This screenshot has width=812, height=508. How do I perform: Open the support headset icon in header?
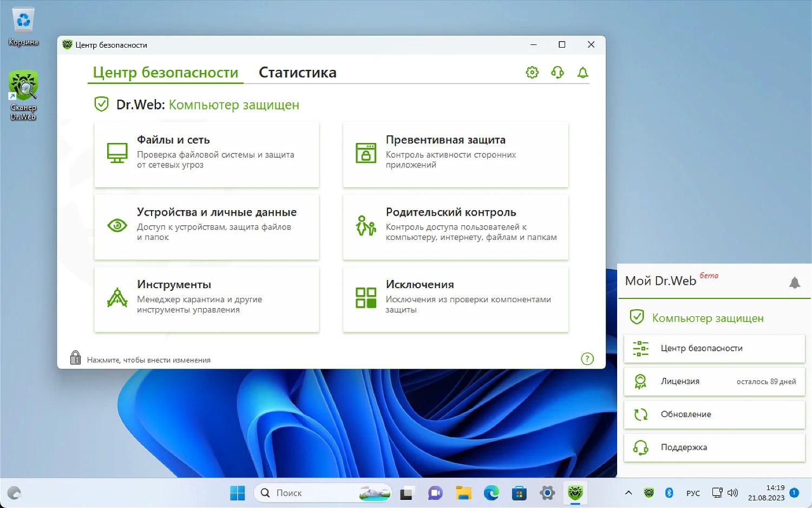(558, 73)
